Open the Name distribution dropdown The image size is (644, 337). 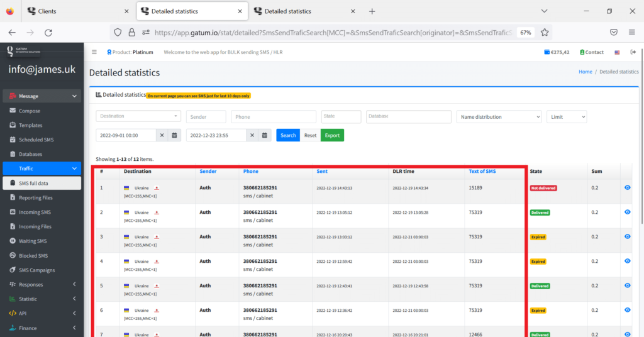coord(499,116)
